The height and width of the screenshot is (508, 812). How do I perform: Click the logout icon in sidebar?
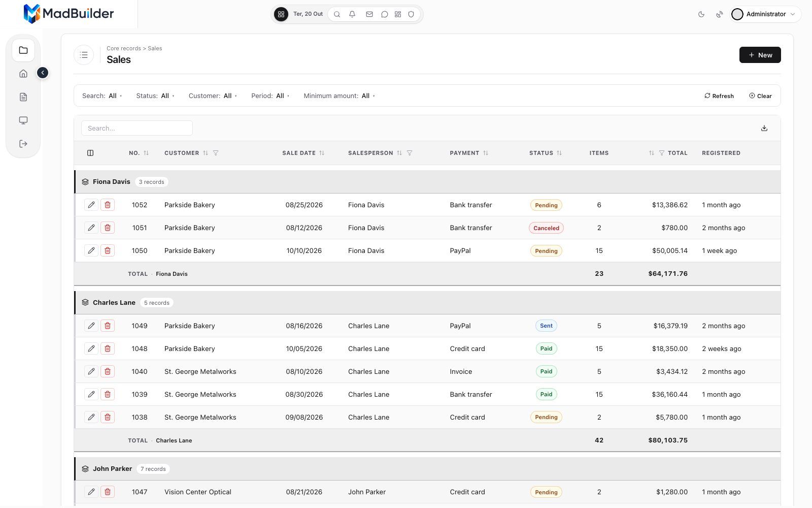23,144
